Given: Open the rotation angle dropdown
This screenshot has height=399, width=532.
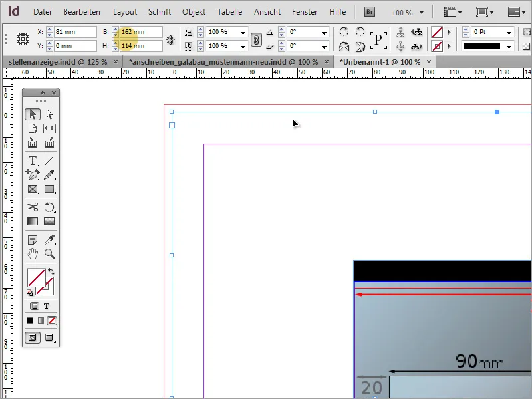Looking at the screenshot, I should 325,33.
